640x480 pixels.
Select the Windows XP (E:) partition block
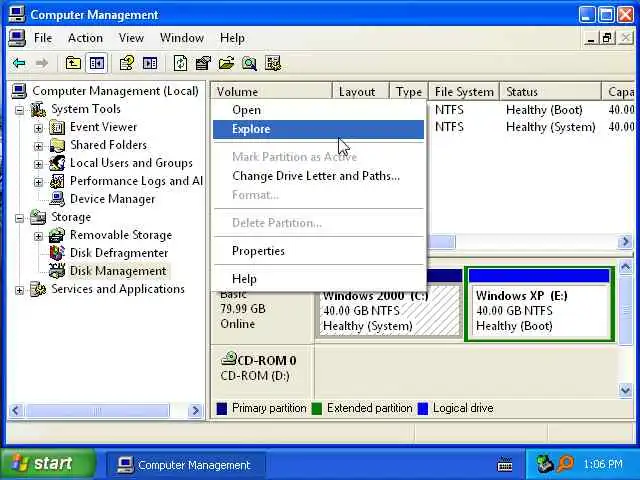pyautogui.click(x=540, y=304)
